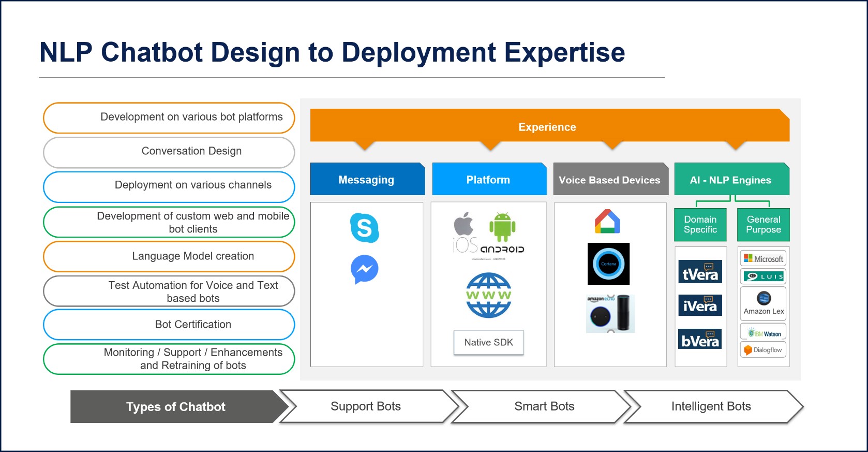868x452 pixels.
Task: Select the Voice Based Devices tab
Action: click(610, 180)
